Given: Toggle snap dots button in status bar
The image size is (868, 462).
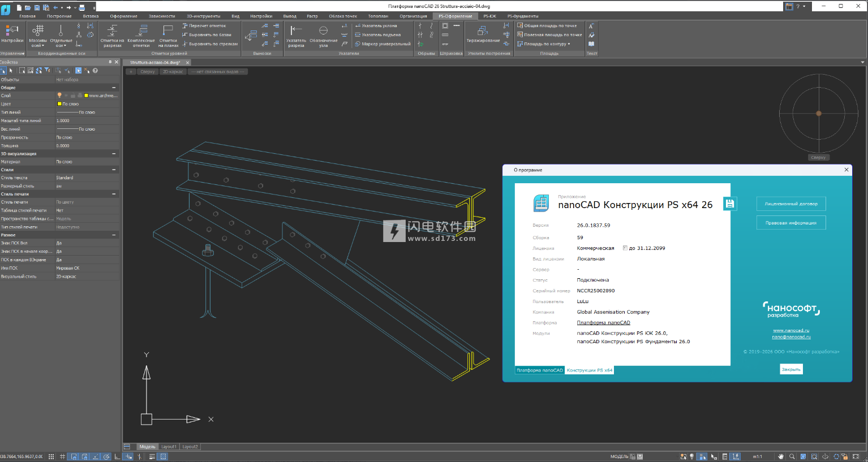Looking at the screenshot, I should [51, 456].
